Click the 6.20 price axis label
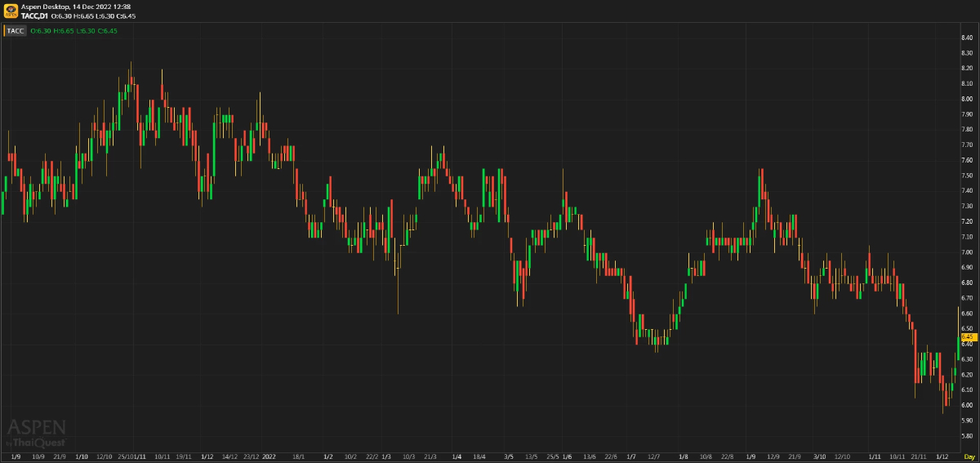 pyautogui.click(x=968, y=375)
